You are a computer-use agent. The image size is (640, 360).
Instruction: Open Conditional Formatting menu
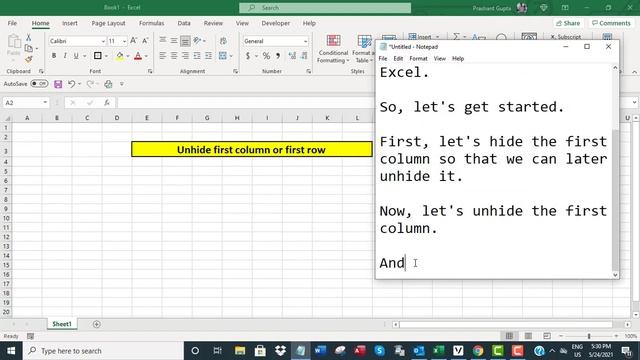(333, 49)
